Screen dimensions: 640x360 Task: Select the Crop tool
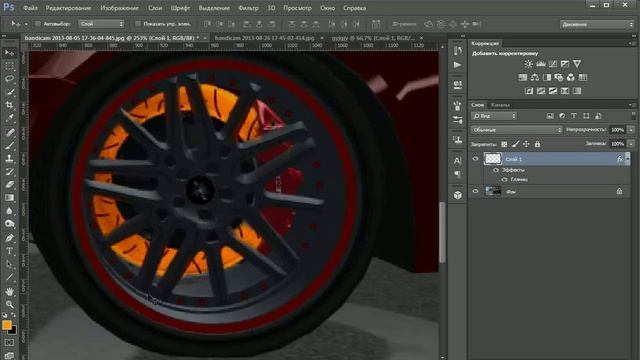point(9,105)
